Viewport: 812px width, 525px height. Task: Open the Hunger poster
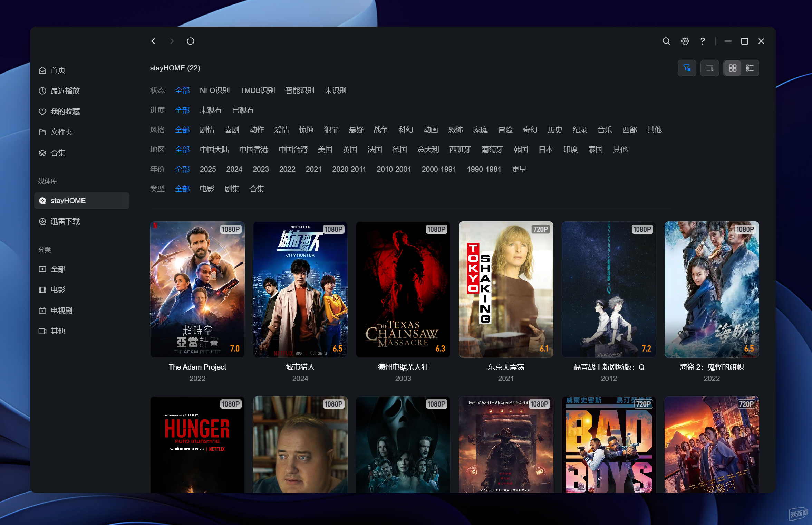(197, 445)
